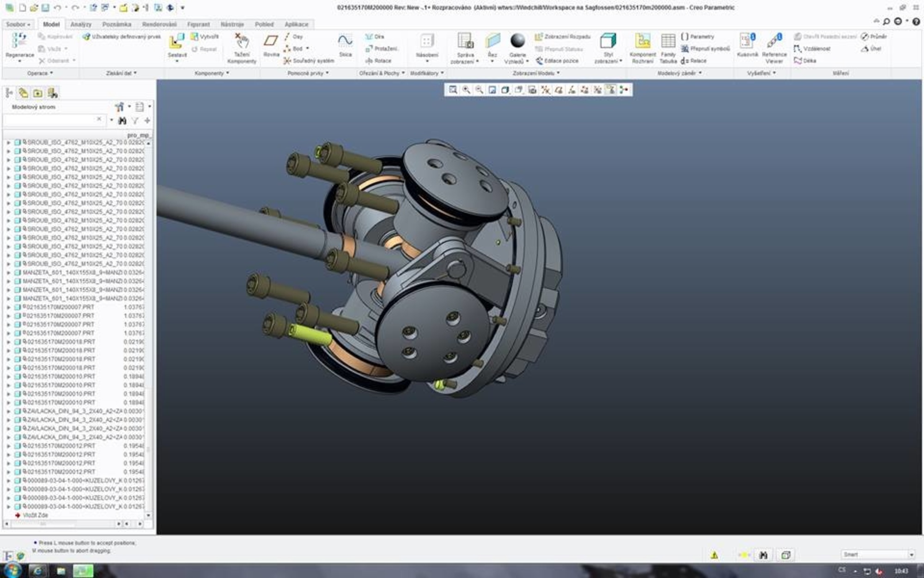Click Refit icon in graphics toolbar
Image resolution: width=924 pixels, height=578 pixels.
(453, 90)
